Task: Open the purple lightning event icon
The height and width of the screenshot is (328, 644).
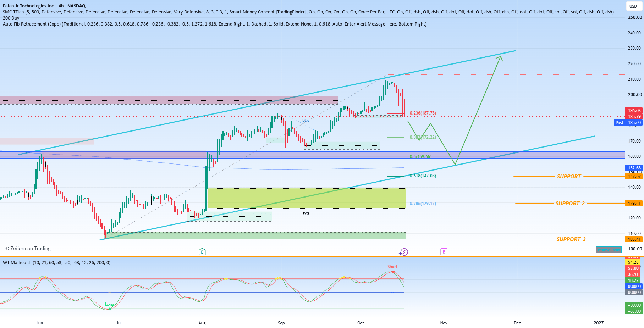Action: coord(404,252)
